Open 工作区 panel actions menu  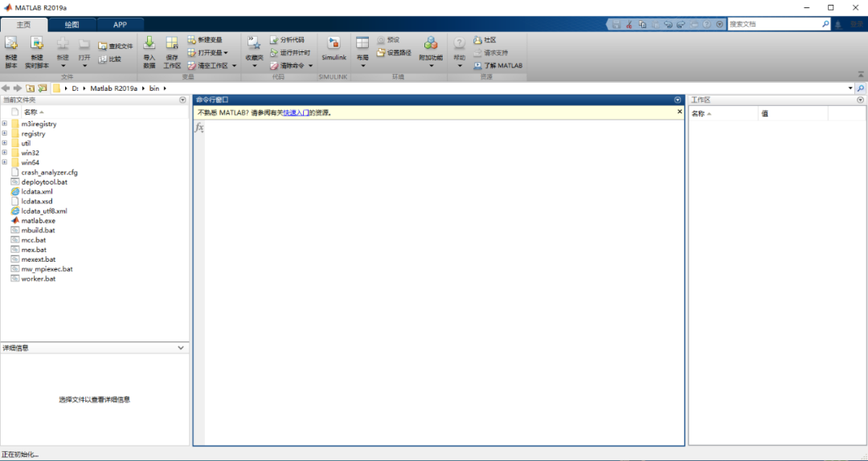pos(860,100)
